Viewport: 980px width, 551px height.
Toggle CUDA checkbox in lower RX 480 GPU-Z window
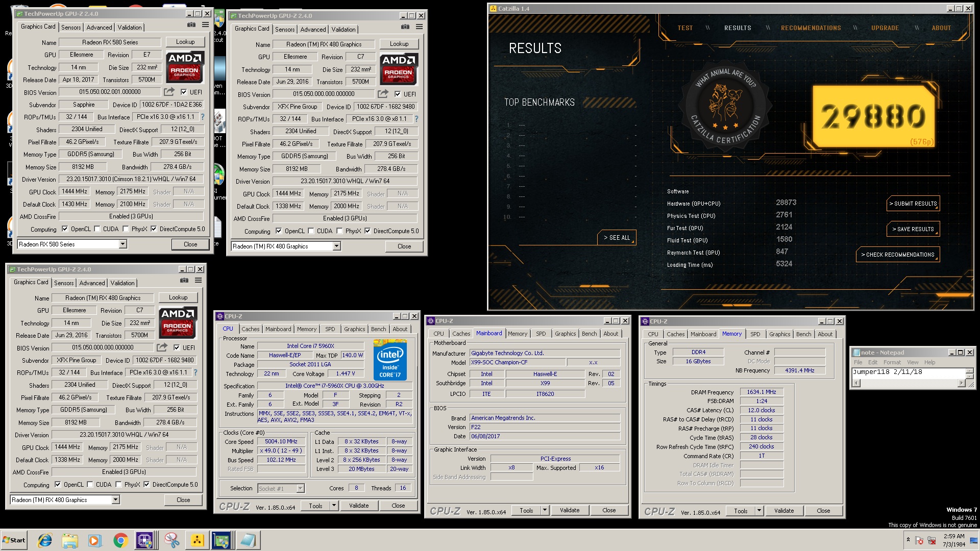(x=90, y=485)
